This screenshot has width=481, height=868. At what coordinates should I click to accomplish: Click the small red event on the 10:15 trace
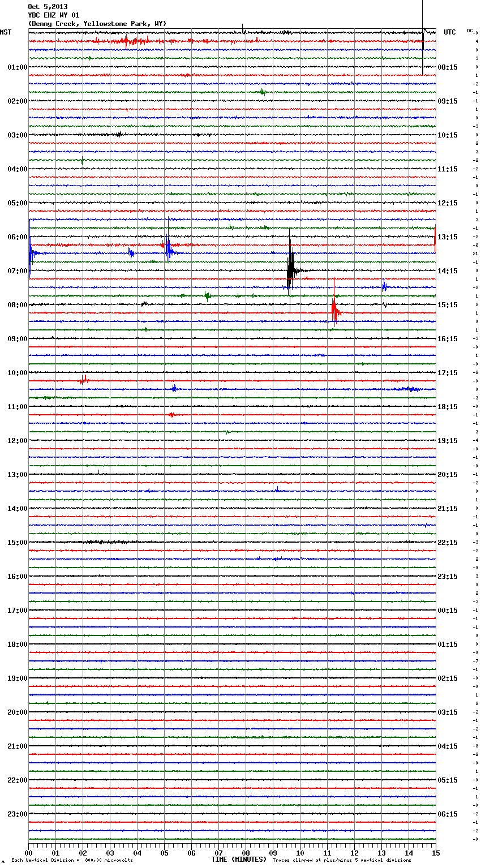[83, 380]
